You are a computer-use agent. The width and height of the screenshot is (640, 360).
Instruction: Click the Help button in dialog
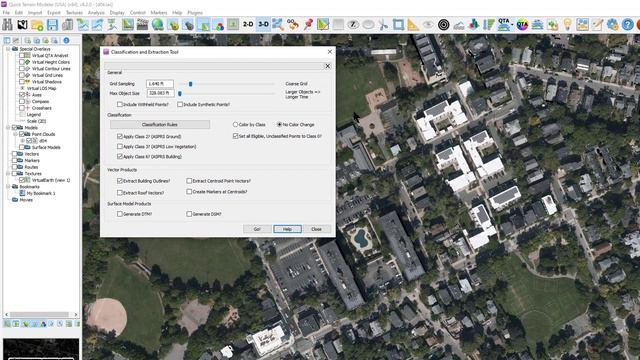(287, 229)
